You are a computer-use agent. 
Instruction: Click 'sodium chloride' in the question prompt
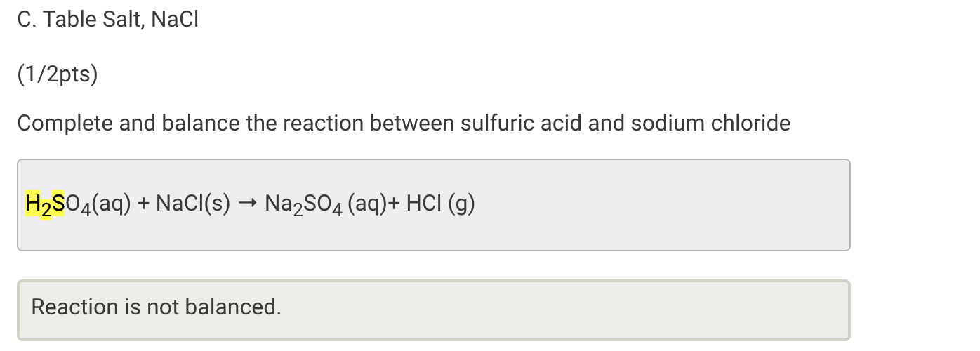[710, 124]
